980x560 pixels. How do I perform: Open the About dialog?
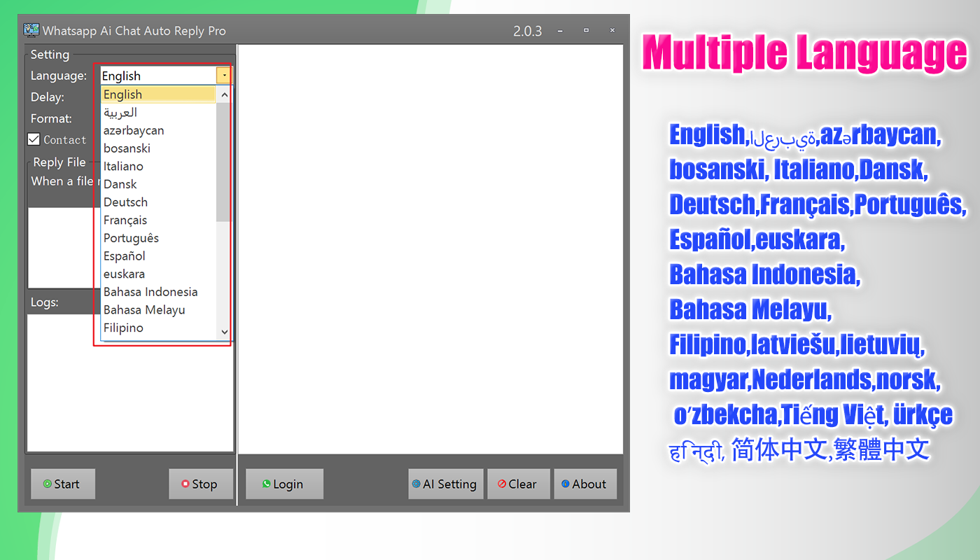[585, 484]
